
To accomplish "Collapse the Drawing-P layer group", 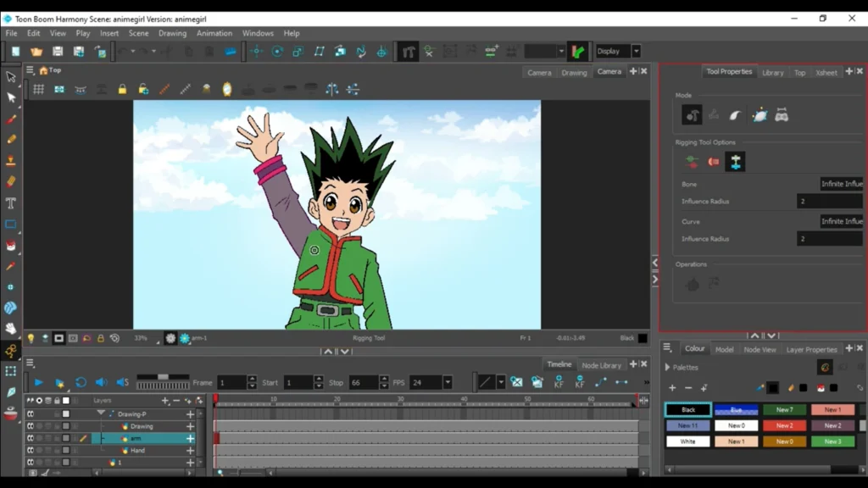I will (100, 413).
